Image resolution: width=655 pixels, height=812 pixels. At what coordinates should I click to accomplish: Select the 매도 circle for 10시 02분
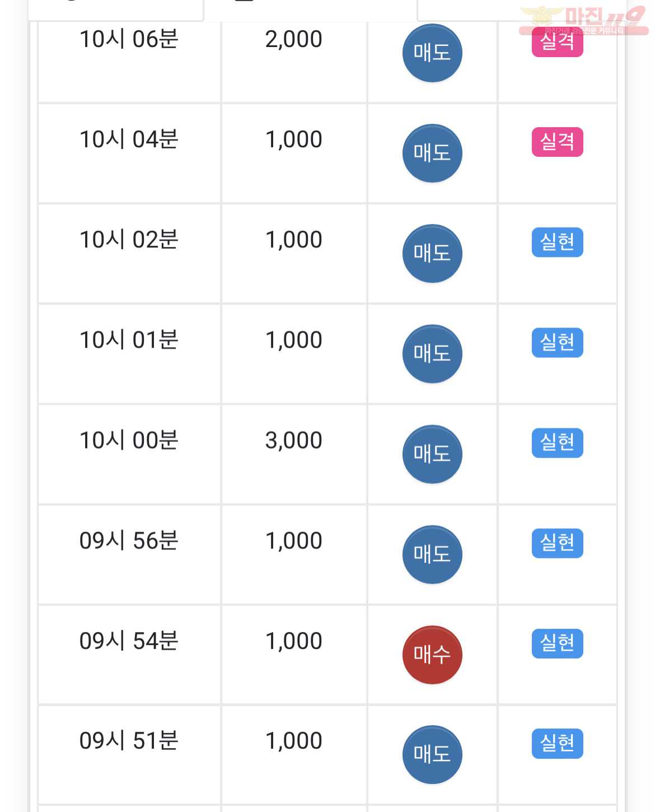pyautogui.click(x=432, y=254)
